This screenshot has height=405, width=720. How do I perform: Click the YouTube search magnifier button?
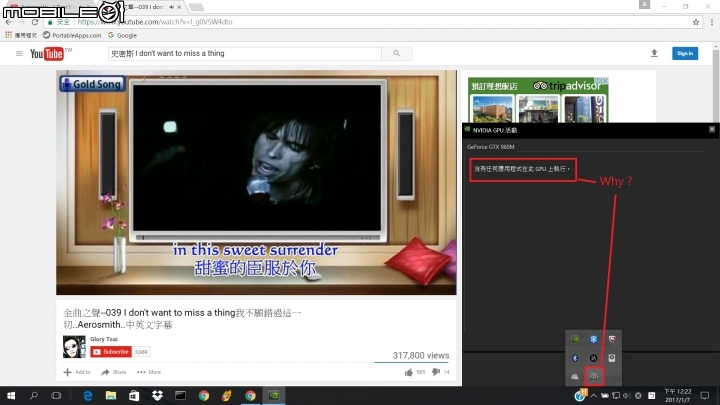(x=397, y=54)
